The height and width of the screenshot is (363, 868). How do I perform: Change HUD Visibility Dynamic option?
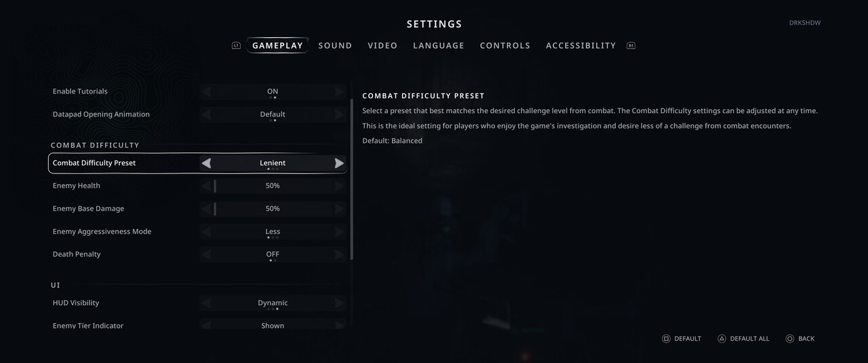pyautogui.click(x=273, y=303)
